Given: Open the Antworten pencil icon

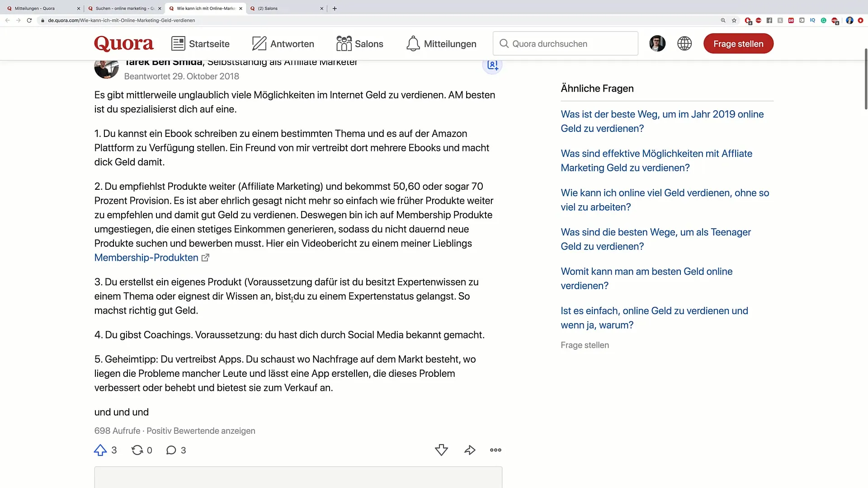Looking at the screenshot, I should point(259,44).
